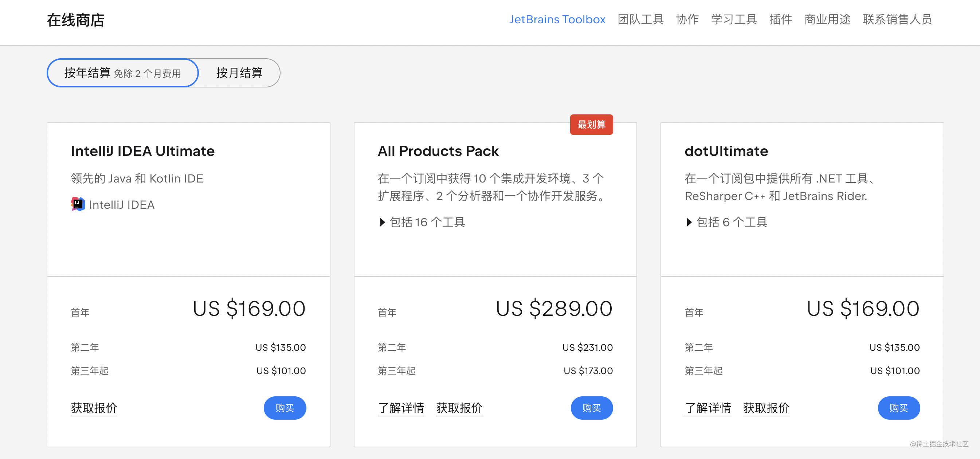Open 了解详情 for dotUltimate
Viewport: 980px width, 459px height.
tap(707, 408)
